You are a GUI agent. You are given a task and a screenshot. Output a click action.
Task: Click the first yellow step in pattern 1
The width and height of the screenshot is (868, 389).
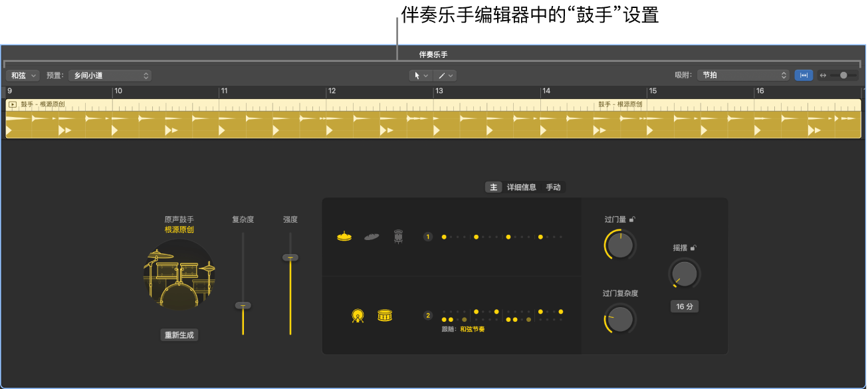coord(444,237)
